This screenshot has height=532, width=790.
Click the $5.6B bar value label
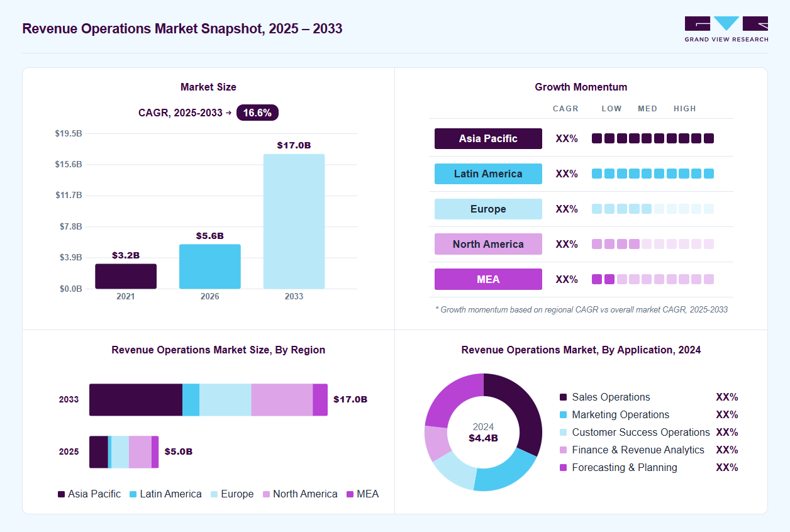[210, 236]
